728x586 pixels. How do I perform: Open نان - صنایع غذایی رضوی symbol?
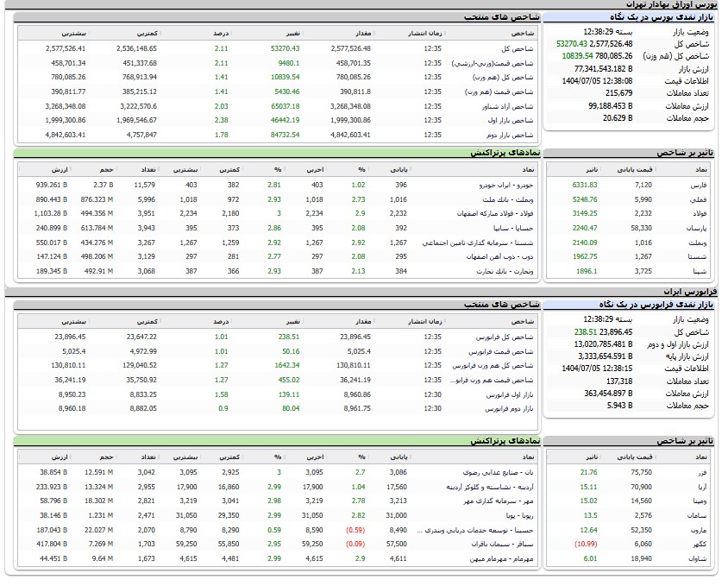(499, 472)
